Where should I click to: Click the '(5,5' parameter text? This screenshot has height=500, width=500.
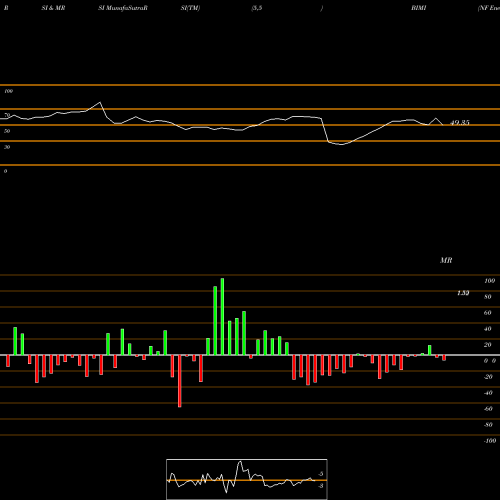pyautogui.click(x=257, y=8)
